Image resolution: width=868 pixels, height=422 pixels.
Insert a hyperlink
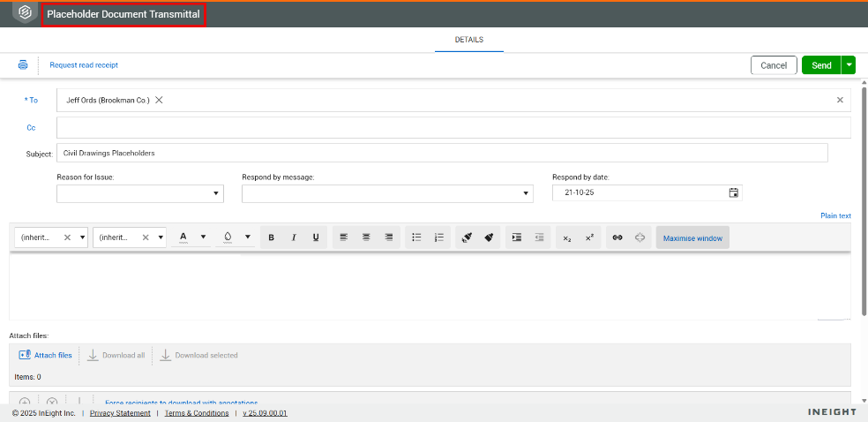[617, 237]
